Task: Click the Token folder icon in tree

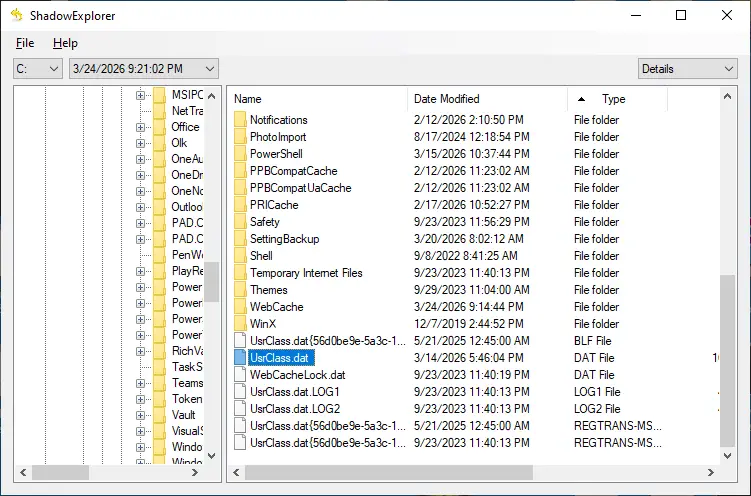Action: 159,399
